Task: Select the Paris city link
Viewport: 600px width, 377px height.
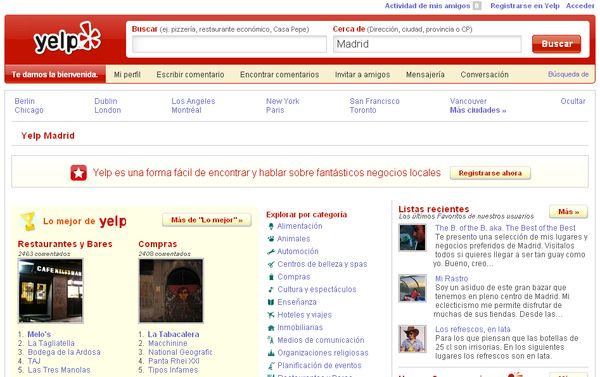Action: point(275,110)
